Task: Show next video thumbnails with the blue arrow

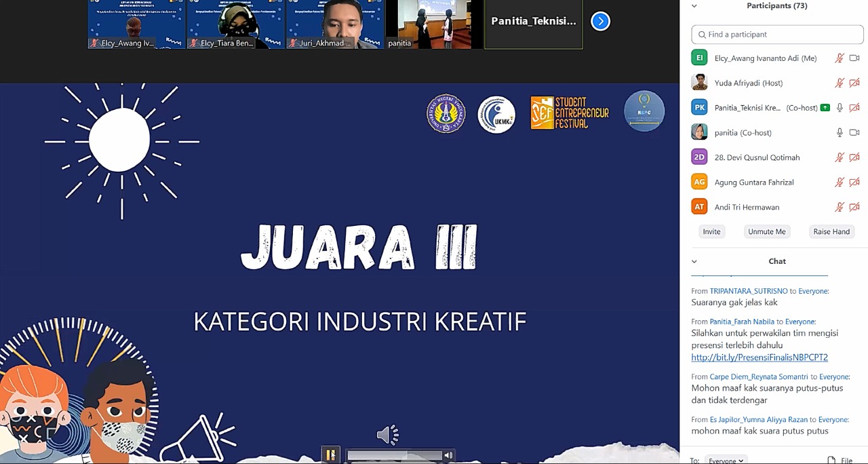Action: click(x=600, y=21)
